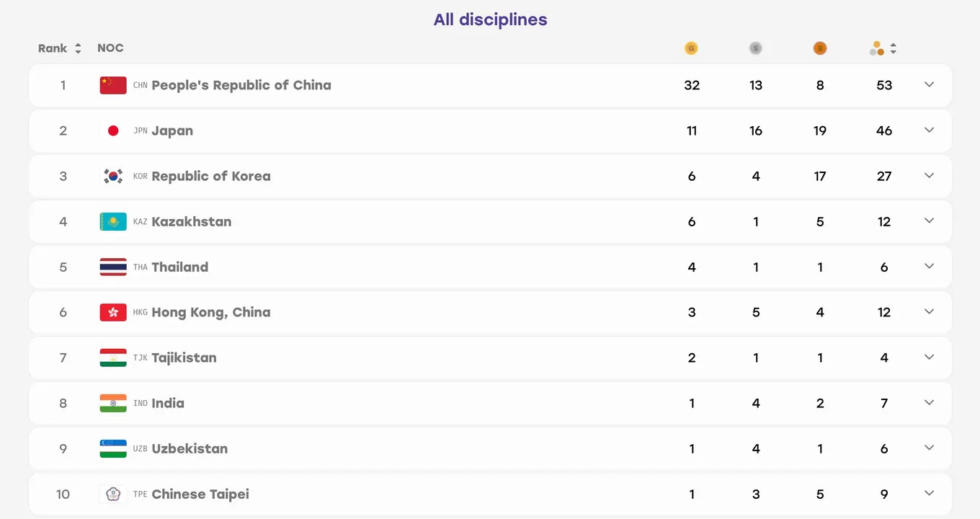Click the TPE country code
The height and width of the screenshot is (519, 980).
pos(141,494)
